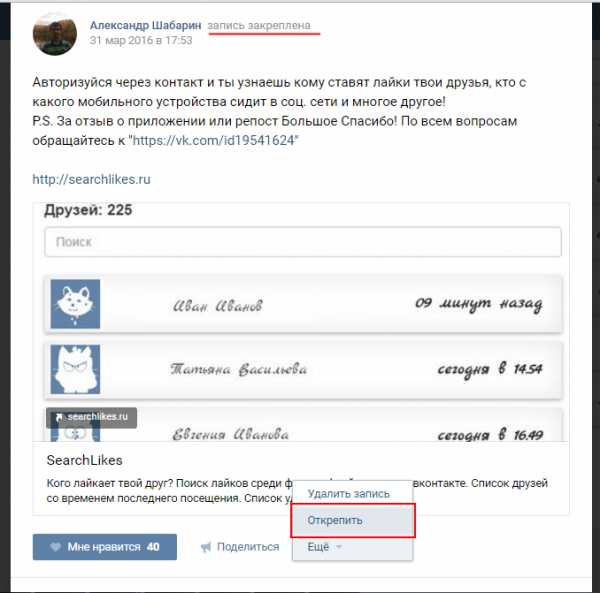This screenshot has width=600, height=593.
Task: Click the external link arrow icon on searchlikes.ru badge
Action: click(x=59, y=417)
